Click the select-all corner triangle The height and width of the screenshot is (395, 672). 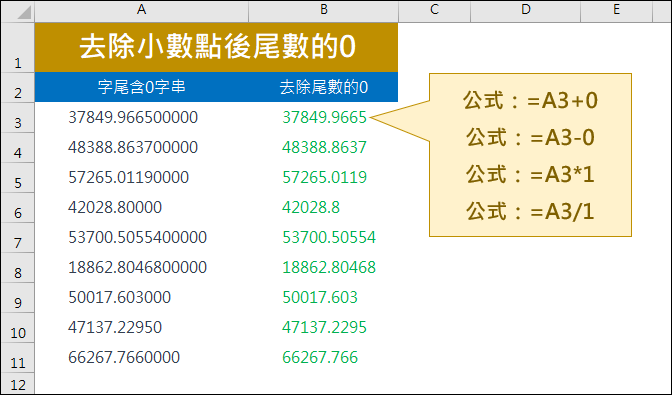[x=24, y=12]
